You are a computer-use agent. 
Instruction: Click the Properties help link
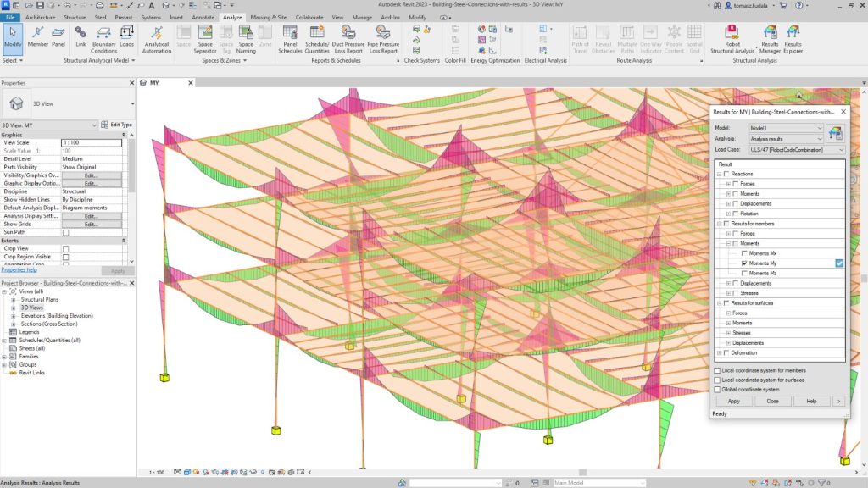tap(18, 269)
